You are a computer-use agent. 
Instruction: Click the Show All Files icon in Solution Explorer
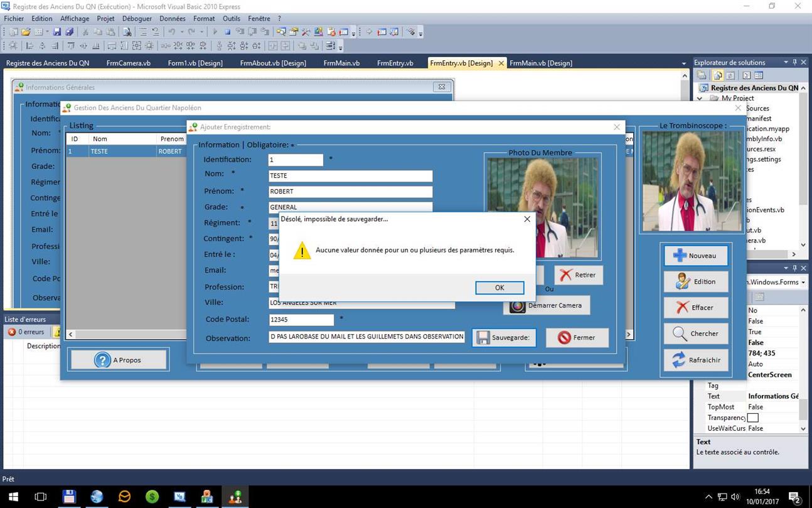tap(717, 75)
